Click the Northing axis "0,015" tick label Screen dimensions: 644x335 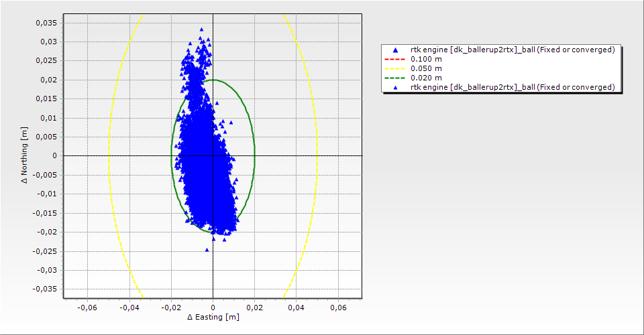point(46,98)
